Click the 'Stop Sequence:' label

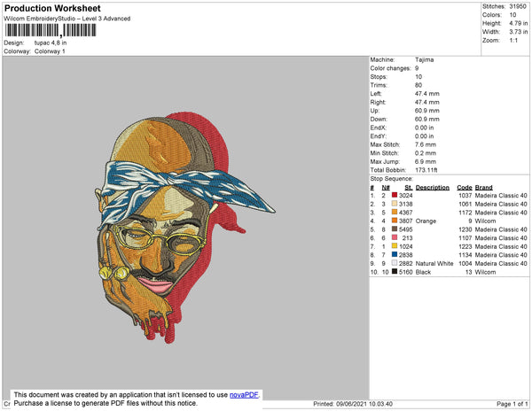(x=392, y=179)
